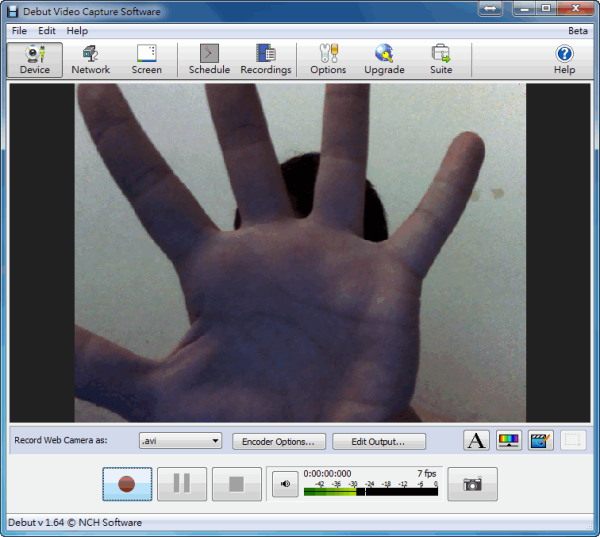Click the 0:00:00:000 timer display

coord(327,474)
